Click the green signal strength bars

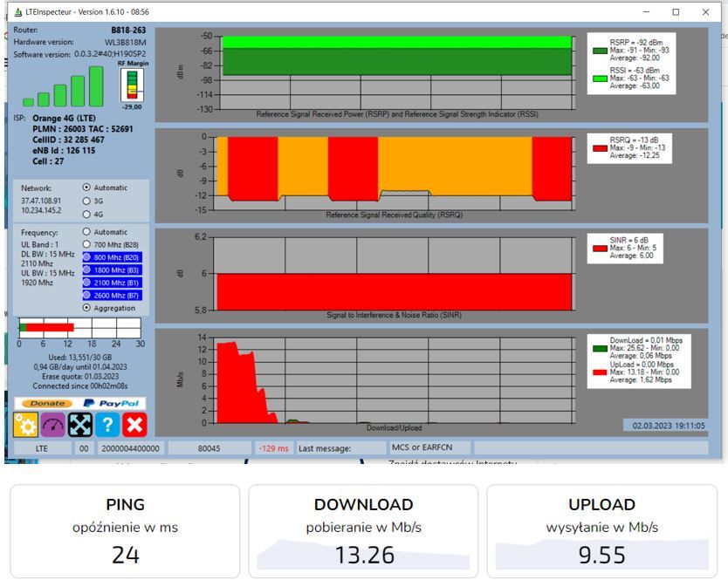tap(64, 86)
